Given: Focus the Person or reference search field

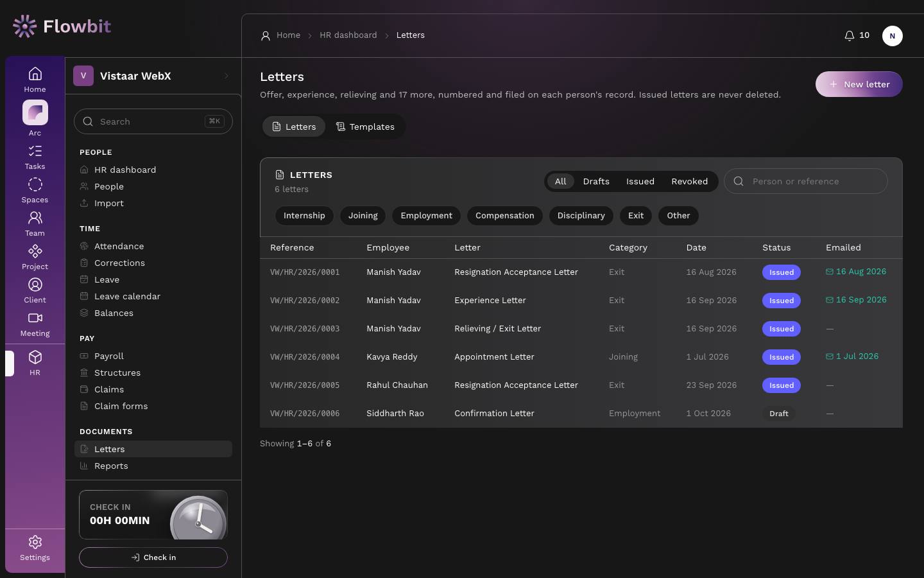Looking at the screenshot, I should (x=806, y=181).
